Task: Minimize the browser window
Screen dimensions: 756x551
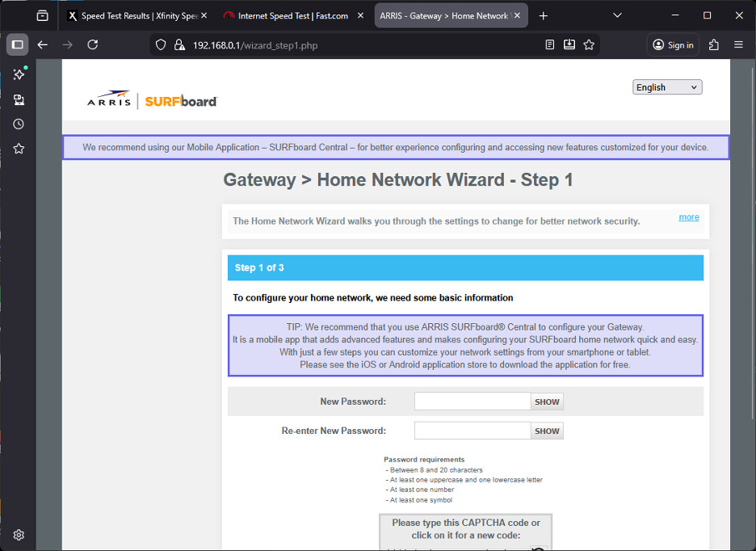Action: coord(675,16)
